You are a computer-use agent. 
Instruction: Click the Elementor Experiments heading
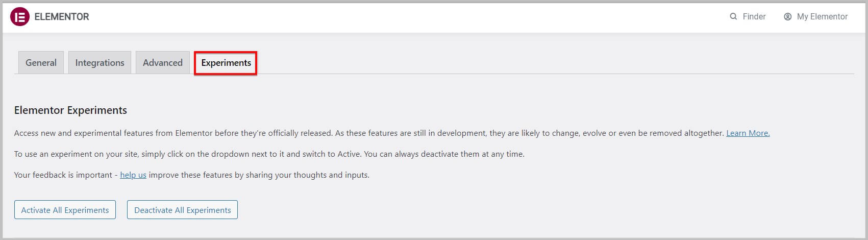tap(70, 110)
